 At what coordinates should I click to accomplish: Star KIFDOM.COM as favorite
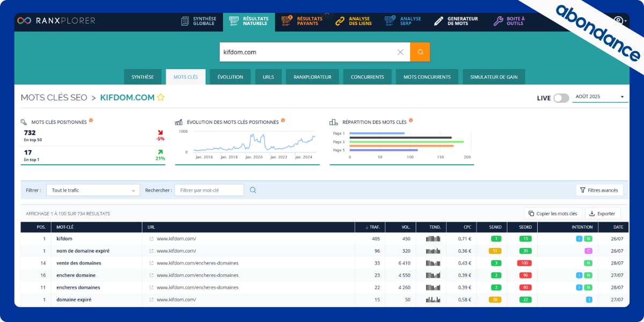[x=160, y=98]
